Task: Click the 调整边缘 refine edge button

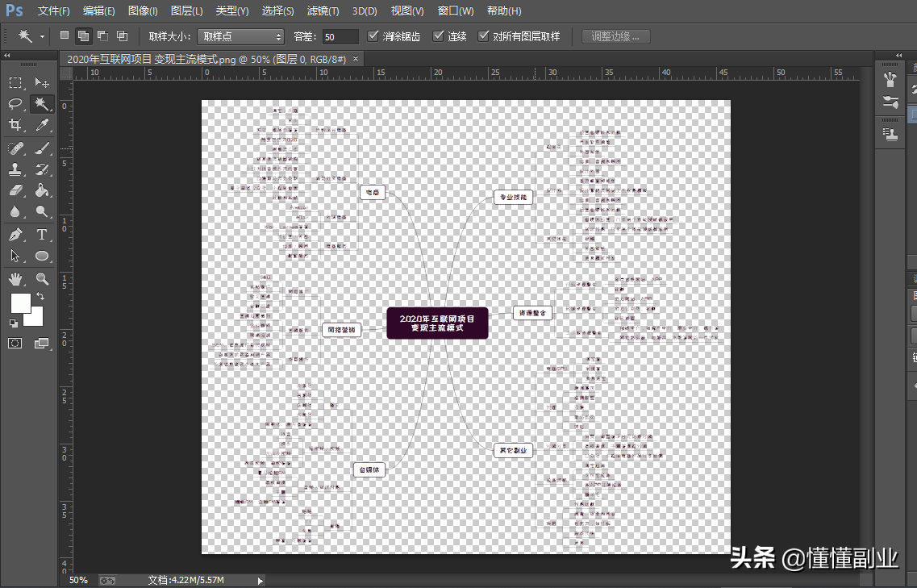Action: click(x=615, y=36)
